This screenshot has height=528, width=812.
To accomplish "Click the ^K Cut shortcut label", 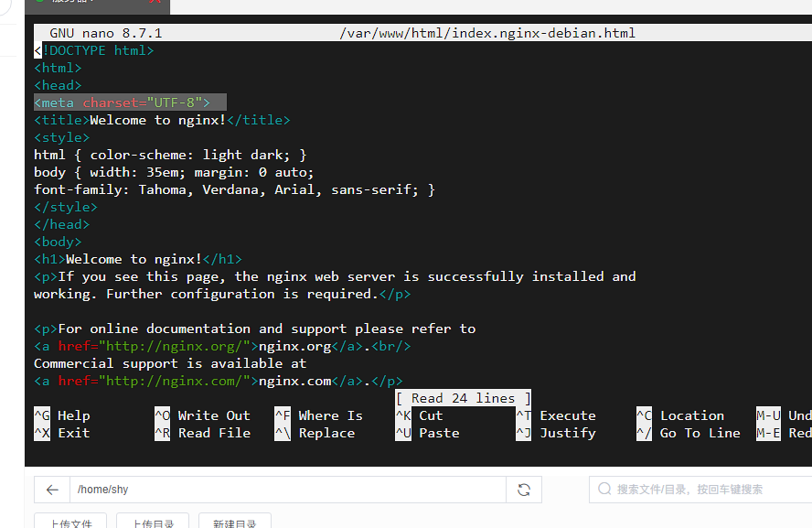I will [x=419, y=415].
